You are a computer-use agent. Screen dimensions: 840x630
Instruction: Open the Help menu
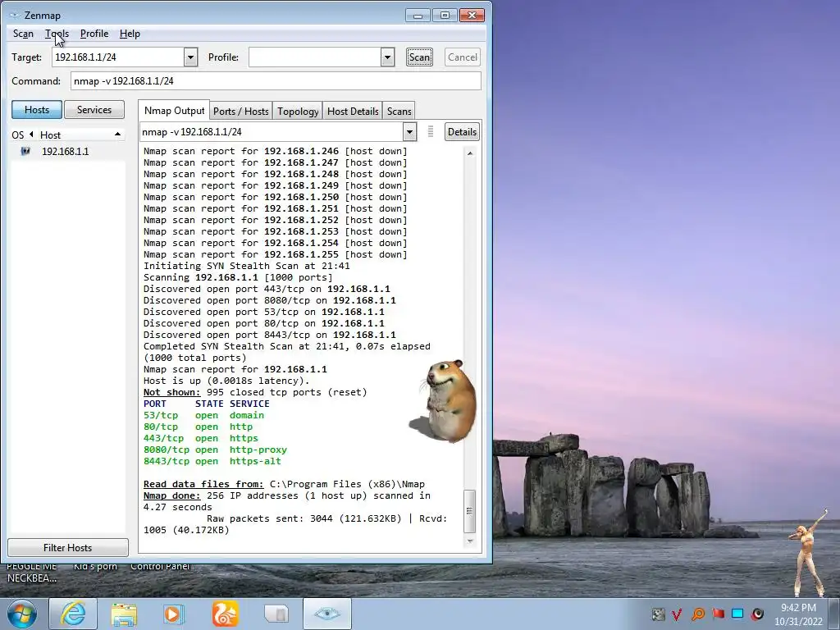tap(130, 34)
